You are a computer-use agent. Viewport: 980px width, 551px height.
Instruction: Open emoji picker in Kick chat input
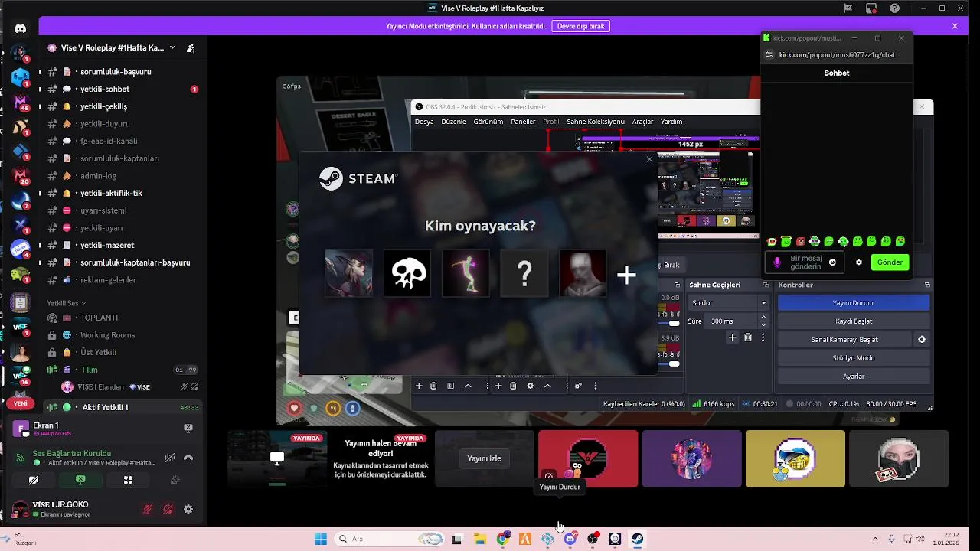click(x=832, y=262)
